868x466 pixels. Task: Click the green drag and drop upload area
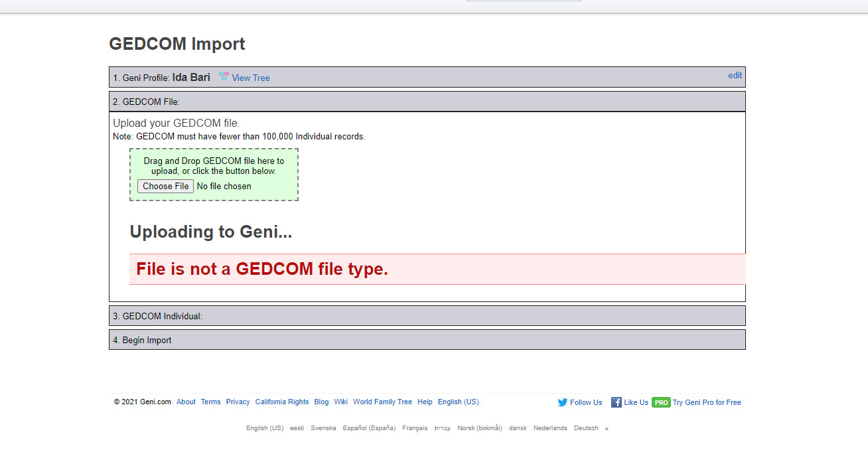[x=214, y=166]
